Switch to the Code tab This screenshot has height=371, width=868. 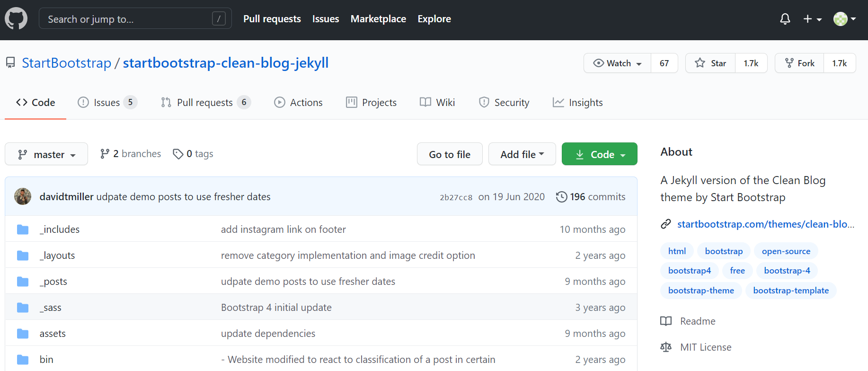click(x=35, y=102)
